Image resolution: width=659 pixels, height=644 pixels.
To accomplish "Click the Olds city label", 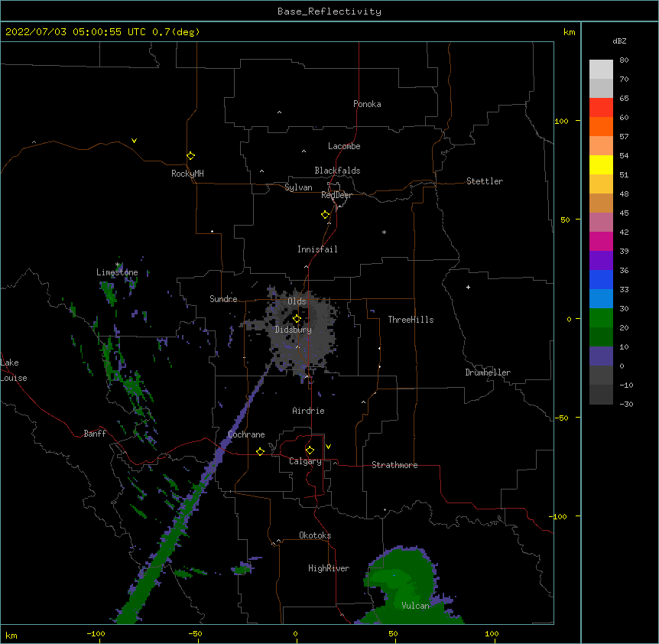I will point(297,301).
